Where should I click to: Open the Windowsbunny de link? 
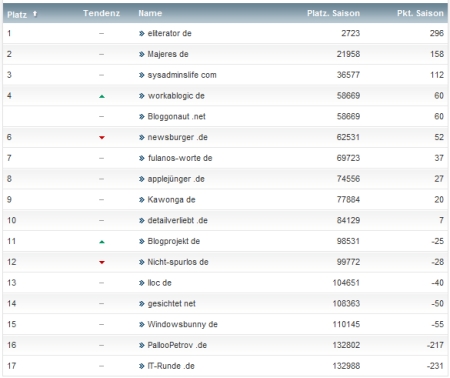[x=182, y=324]
